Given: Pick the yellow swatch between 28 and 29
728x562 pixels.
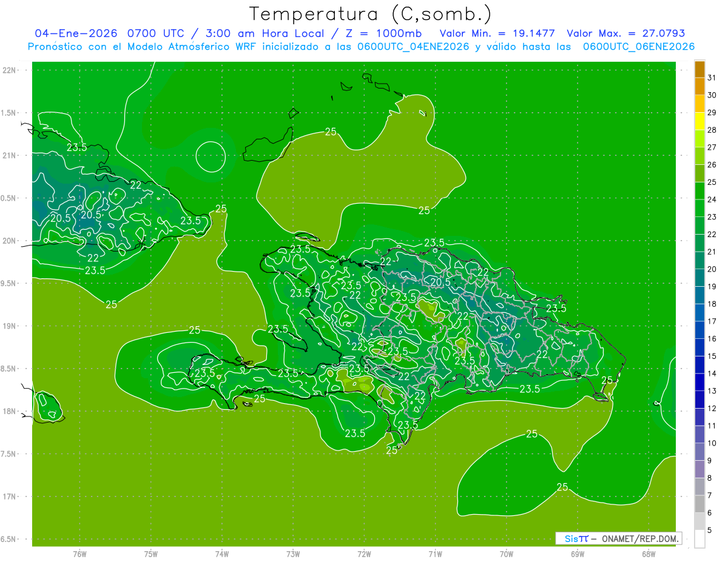Looking at the screenshot, I should click(699, 121).
